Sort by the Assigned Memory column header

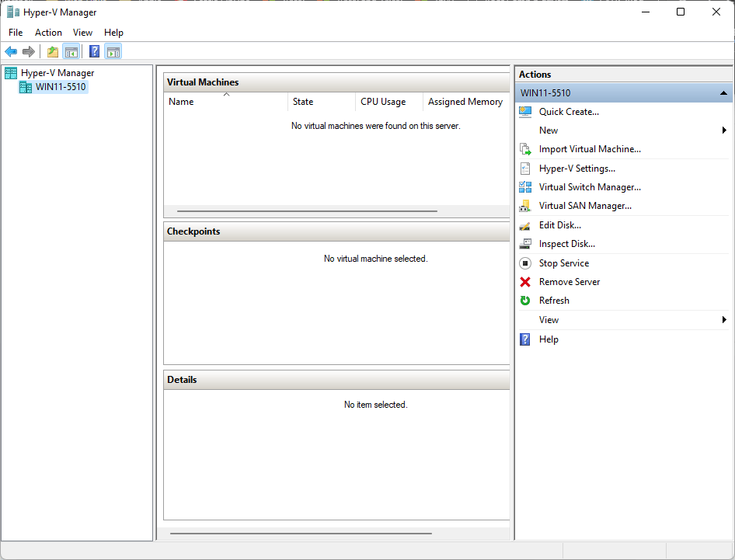pyautogui.click(x=466, y=102)
